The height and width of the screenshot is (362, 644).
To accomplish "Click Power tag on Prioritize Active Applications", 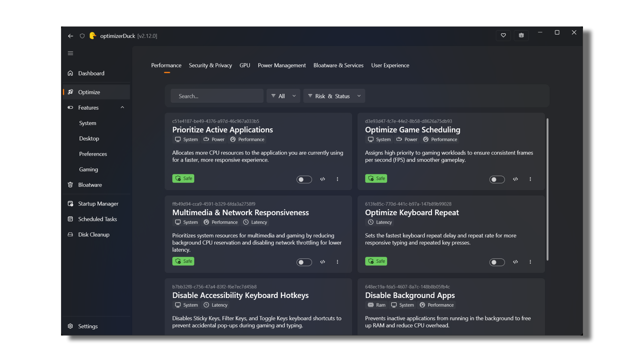I will pyautogui.click(x=214, y=139).
